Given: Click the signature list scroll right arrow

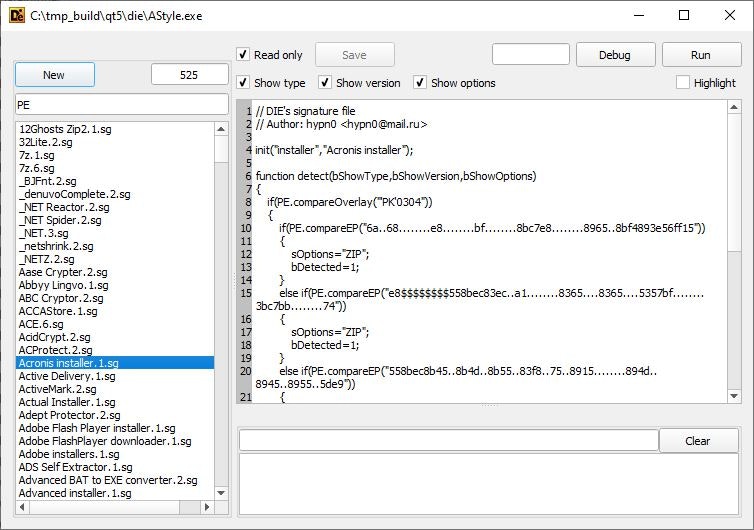Looking at the screenshot, I should [x=207, y=507].
